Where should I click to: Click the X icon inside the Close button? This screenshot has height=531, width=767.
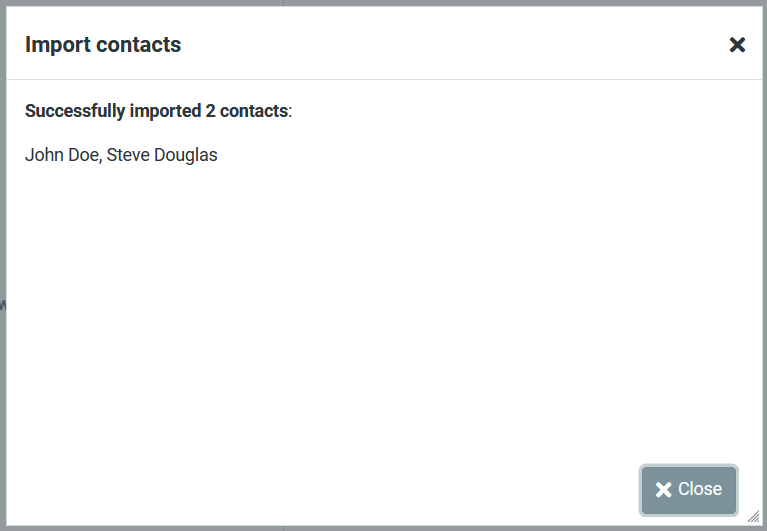663,490
